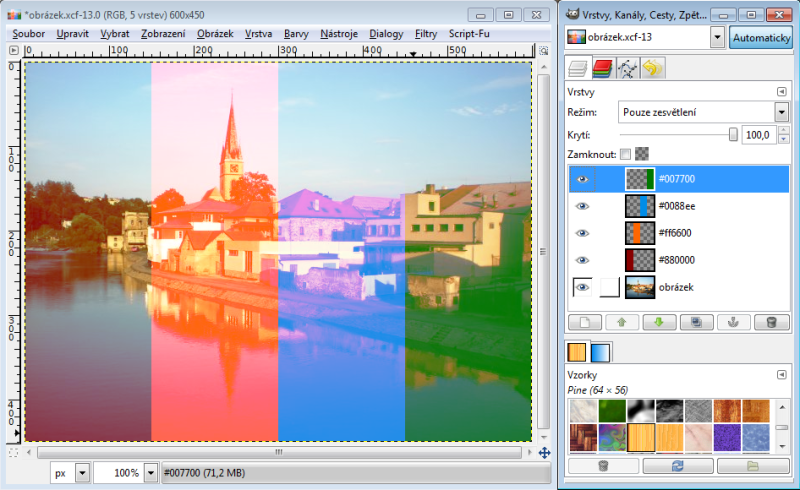Screen dimensions: 800x490
Task: Click the zoom-on-resize icon beside the ruler
Action: (x=544, y=51)
